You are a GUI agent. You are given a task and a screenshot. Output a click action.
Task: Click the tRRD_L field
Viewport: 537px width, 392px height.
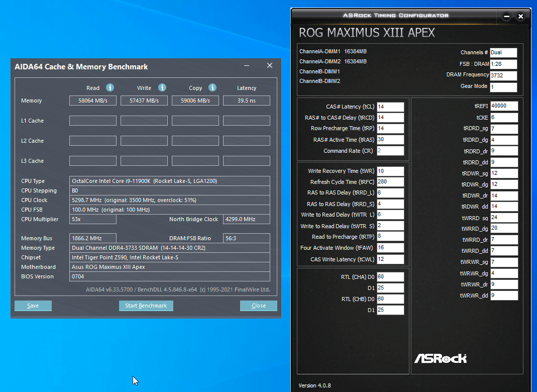tap(390, 192)
